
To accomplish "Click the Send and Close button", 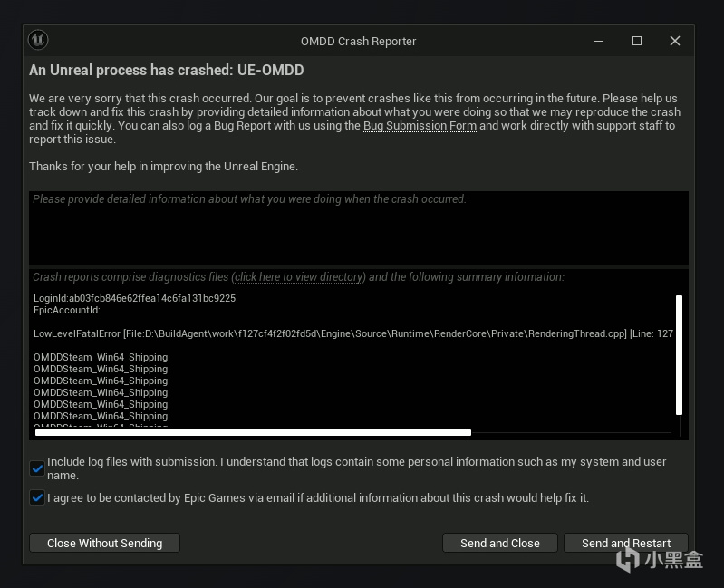I will [499, 543].
